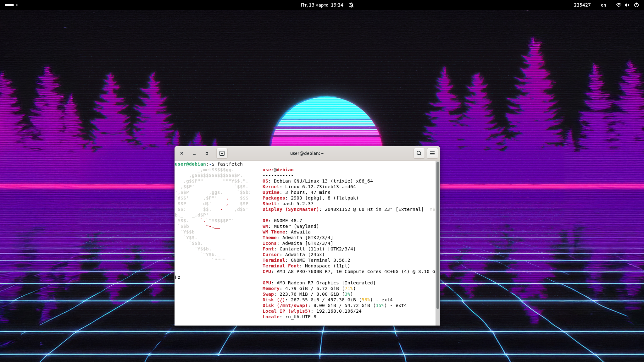The image size is (644, 362).
Task: Click the Icons Adwaita line
Action: coord(297,243)
